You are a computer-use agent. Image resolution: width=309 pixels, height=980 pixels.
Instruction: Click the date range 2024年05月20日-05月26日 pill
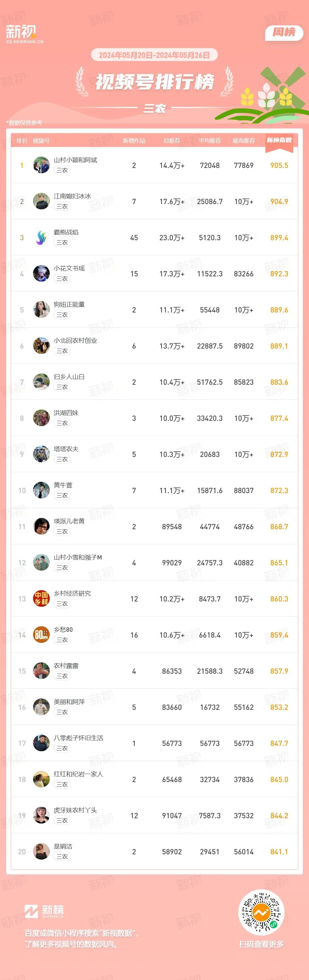pyautogui.click(x=154, y=55)
